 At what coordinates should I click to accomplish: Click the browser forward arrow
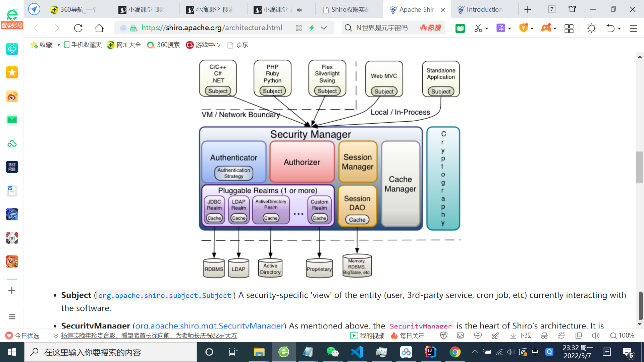pos(57,28)
